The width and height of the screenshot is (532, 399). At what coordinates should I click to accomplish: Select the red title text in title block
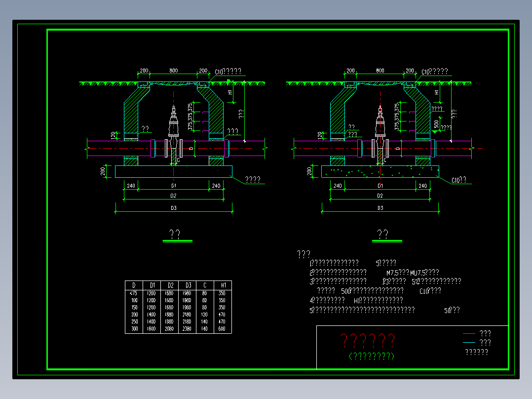(x=368, y=340)
